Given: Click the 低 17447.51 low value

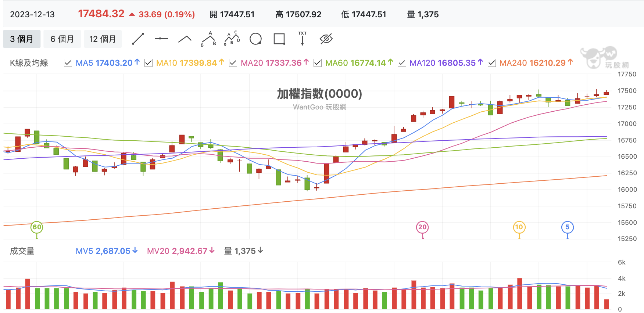Looking at the screenshot, I should tap(364, 14).
